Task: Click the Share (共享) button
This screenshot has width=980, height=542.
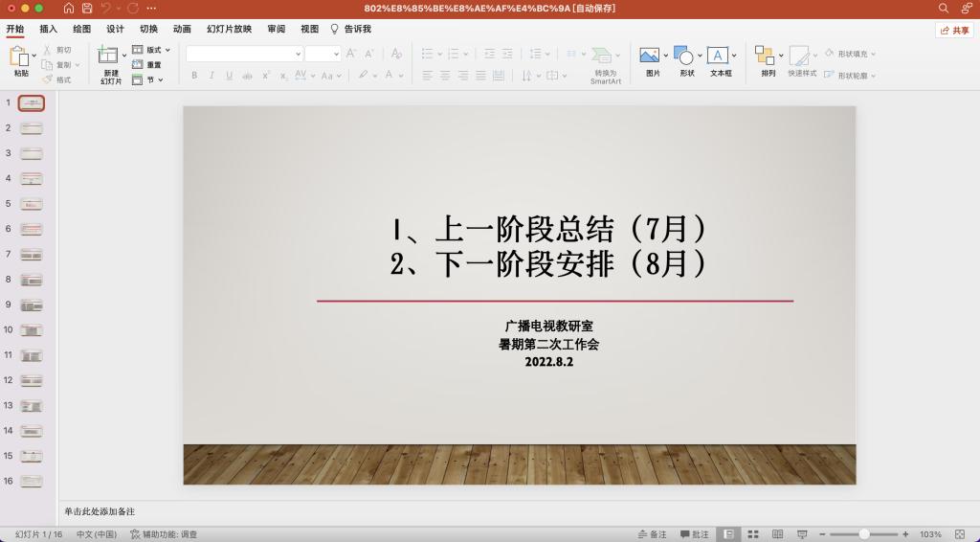Action: [x=954, y=31]
